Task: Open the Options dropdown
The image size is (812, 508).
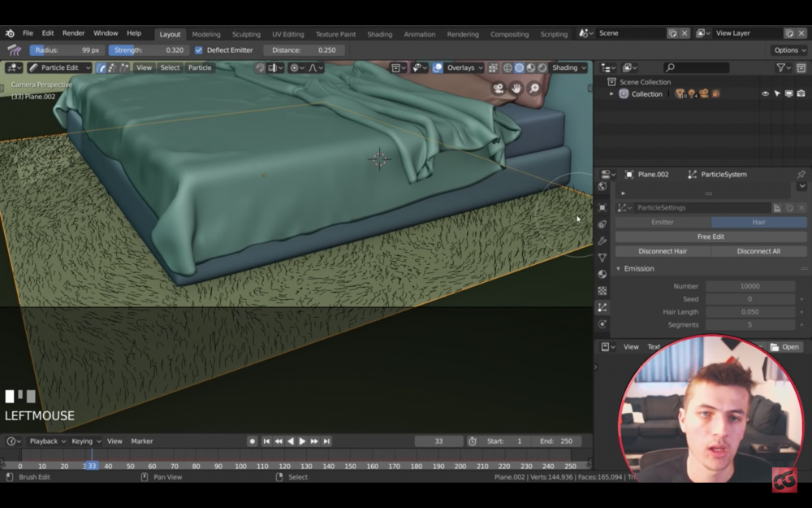Action: click(x=789, y=50)
